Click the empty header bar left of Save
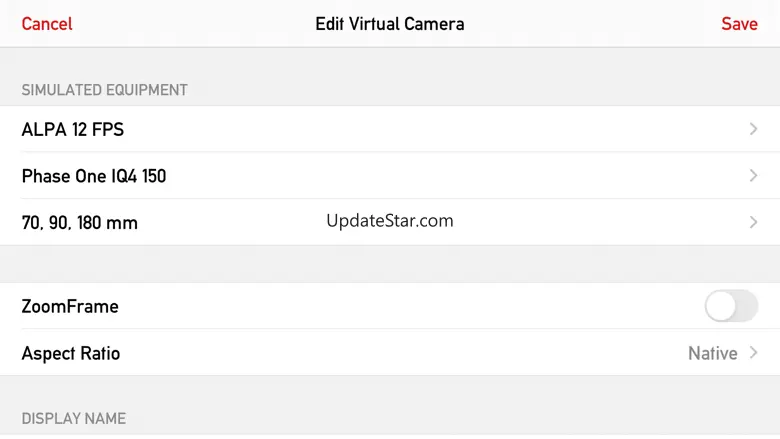 pos(600,24)
